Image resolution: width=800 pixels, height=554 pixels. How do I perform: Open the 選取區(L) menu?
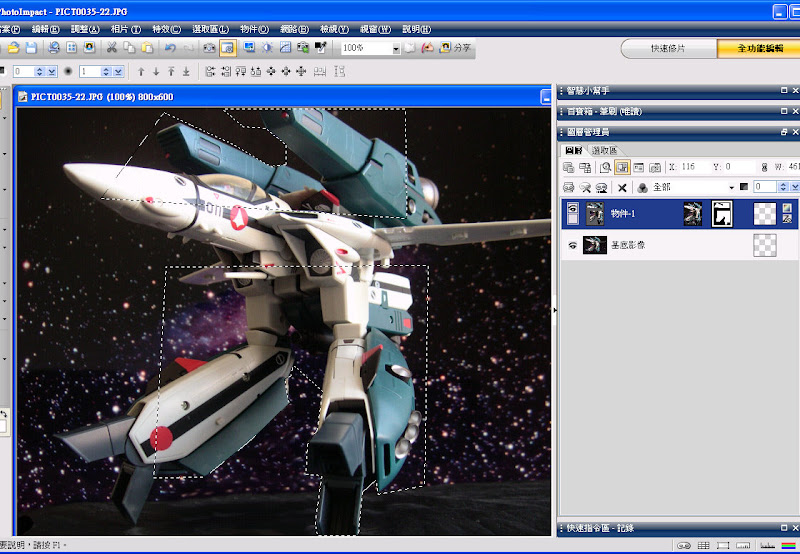click(x=210, y=30)
